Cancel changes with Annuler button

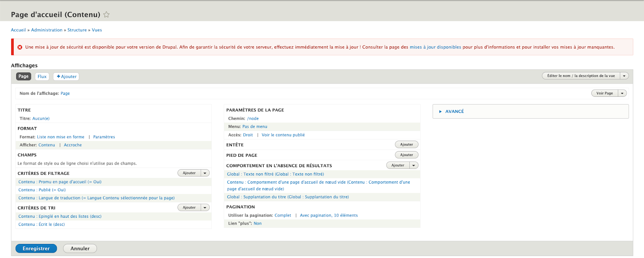pos(80,249)
